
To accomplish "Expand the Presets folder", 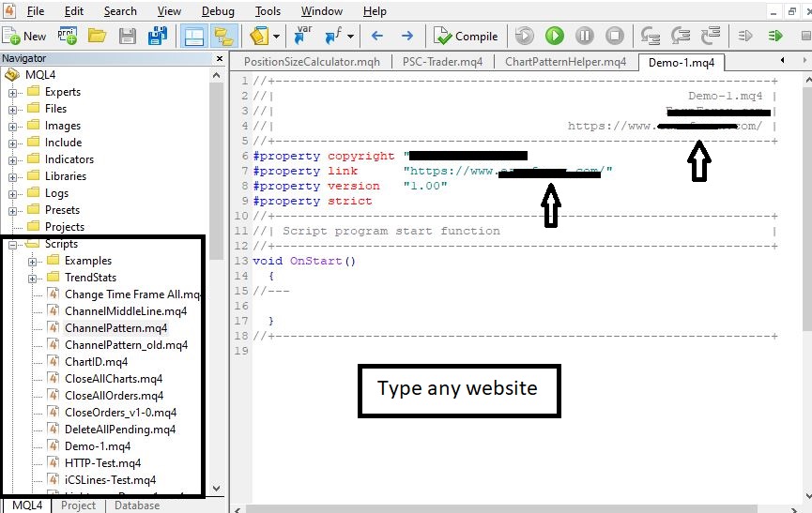I will click(x=12, y=211).
